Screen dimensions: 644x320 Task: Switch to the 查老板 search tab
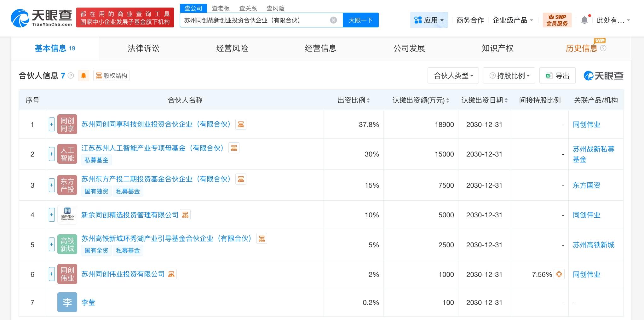pos(221,8)
